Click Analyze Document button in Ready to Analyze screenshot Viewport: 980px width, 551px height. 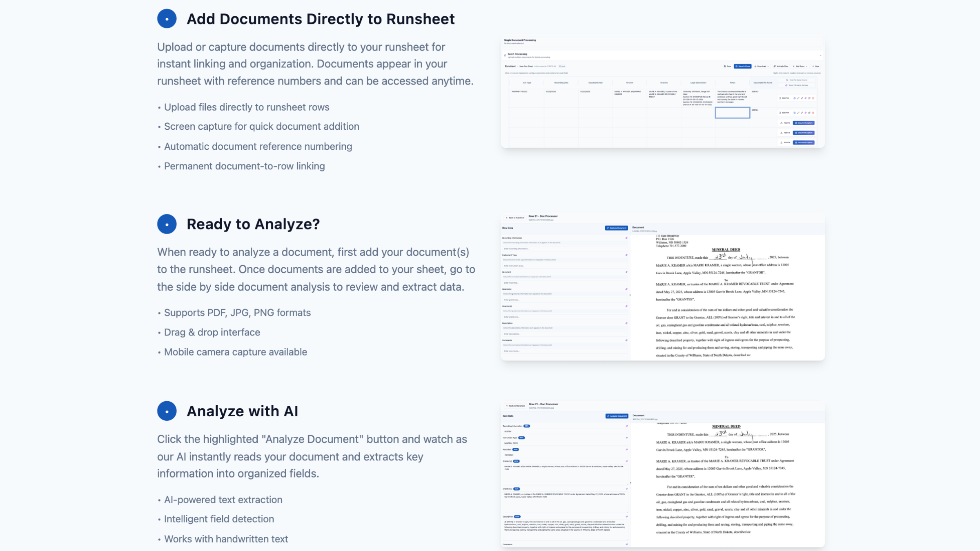(616, 228)
